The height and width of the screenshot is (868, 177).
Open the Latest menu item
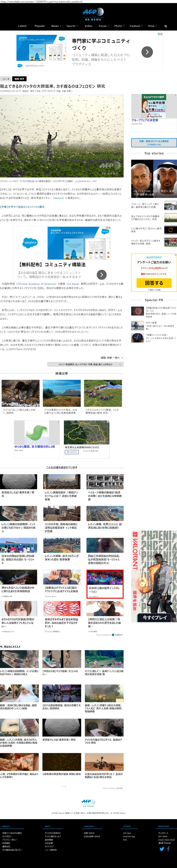22,26
